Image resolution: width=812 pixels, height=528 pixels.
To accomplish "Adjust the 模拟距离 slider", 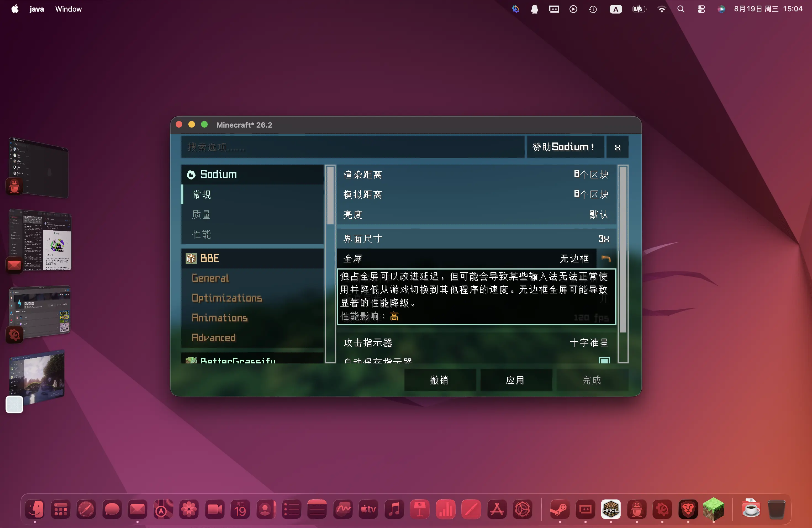I will (476, 194).
